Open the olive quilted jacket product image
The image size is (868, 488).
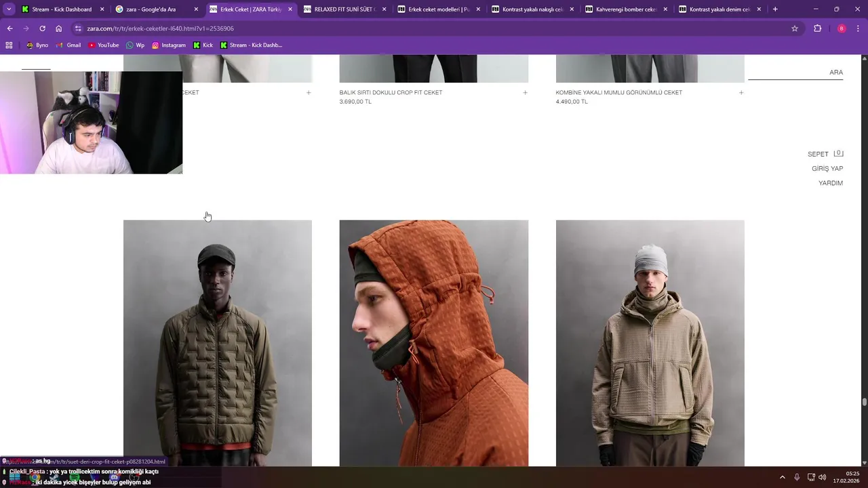[218, 343]
